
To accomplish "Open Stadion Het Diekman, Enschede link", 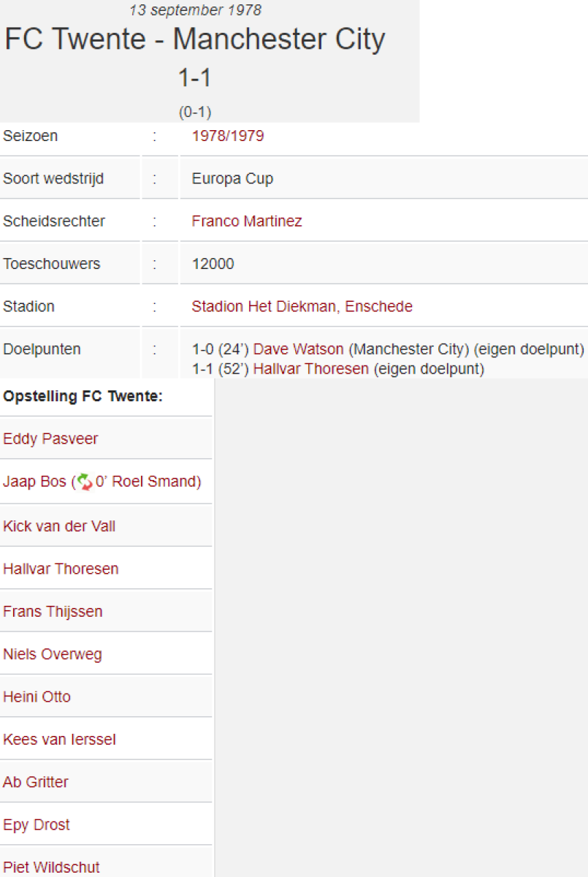I will (302, 306).
